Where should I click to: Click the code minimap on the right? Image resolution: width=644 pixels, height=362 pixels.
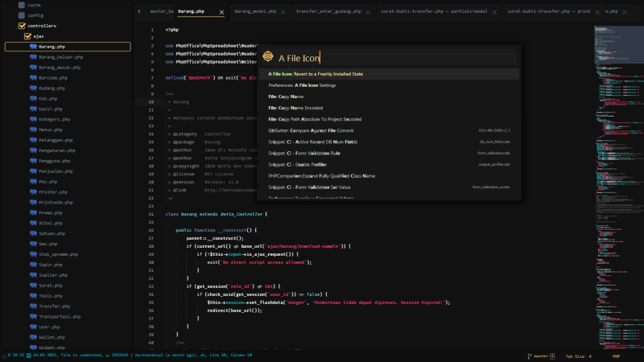pos(618,187)
